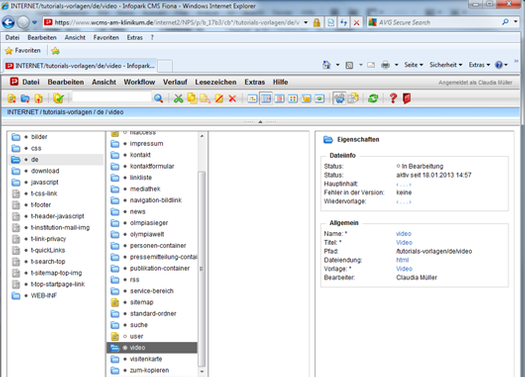Open the dropdown arrow next to printer icon
This screenshot has height=377, width=525.
pyautogui.click(x=396, y=65)
